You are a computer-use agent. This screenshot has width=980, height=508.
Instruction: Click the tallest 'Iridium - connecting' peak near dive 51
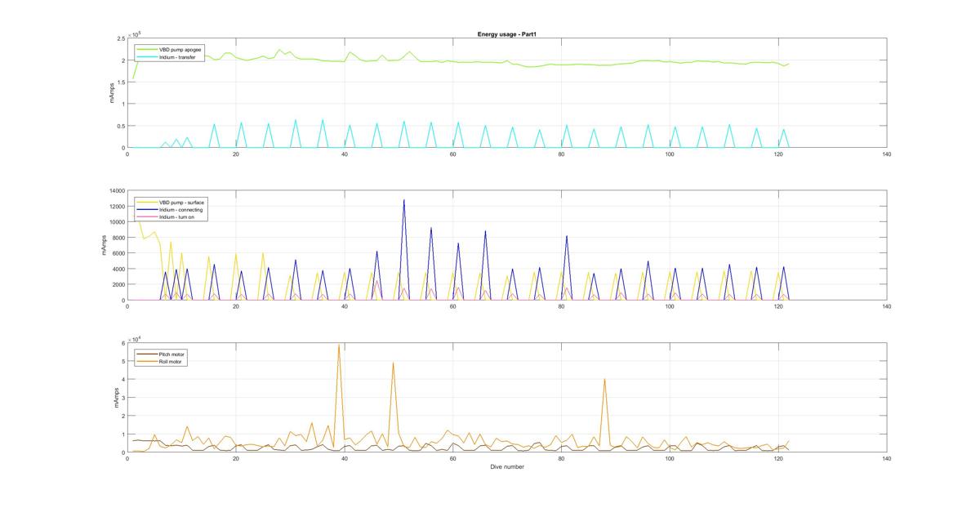click(x=404, y=200)
